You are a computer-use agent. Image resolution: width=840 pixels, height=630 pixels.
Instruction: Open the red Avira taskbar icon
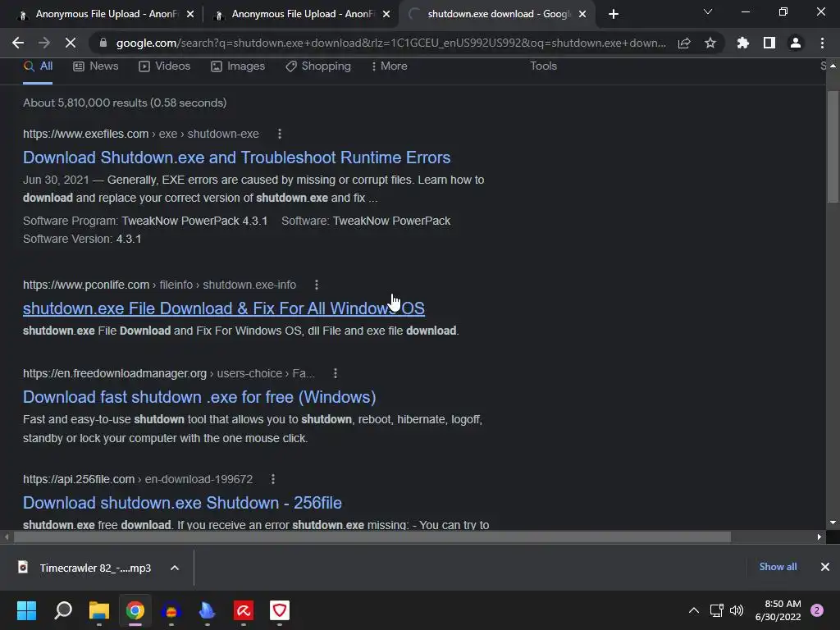point(244,610)
